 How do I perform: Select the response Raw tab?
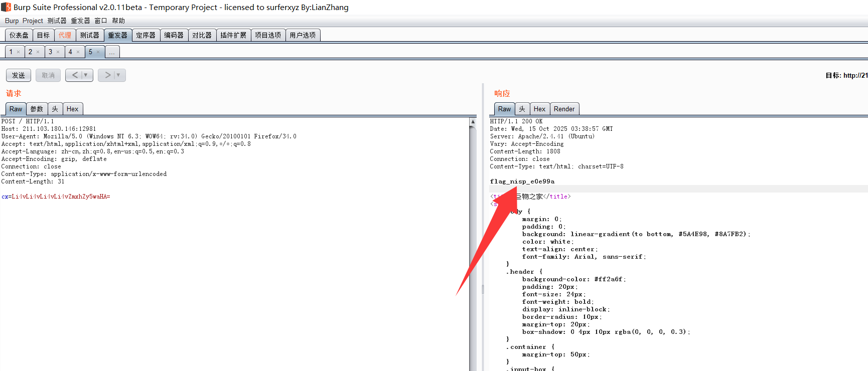[504, 109]
